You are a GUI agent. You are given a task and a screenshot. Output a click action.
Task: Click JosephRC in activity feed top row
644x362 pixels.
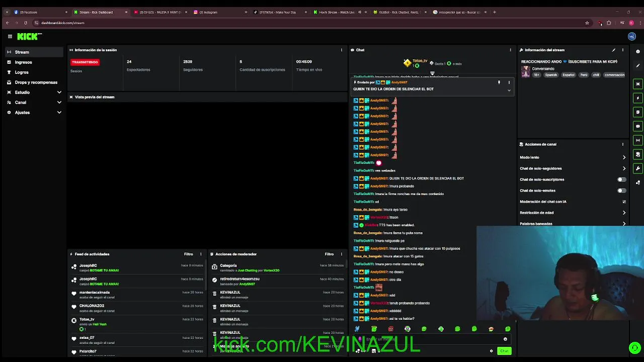coord(88,265)
